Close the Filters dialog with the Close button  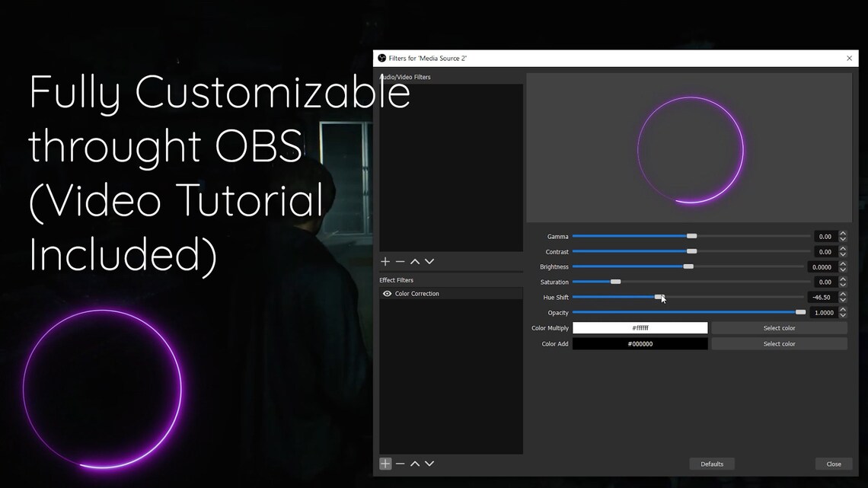point(833,464)
